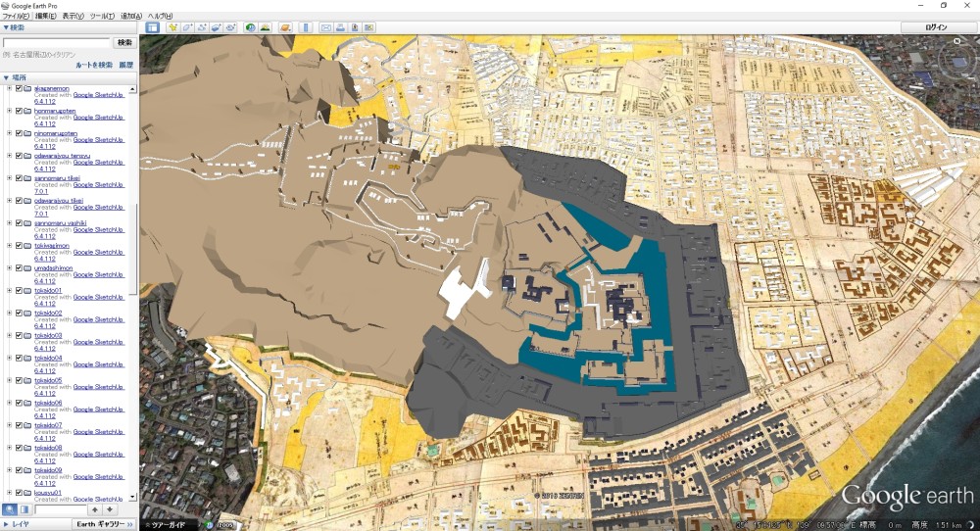
Task: Open the ツール(T) menu
Action: tap(101, 17)
